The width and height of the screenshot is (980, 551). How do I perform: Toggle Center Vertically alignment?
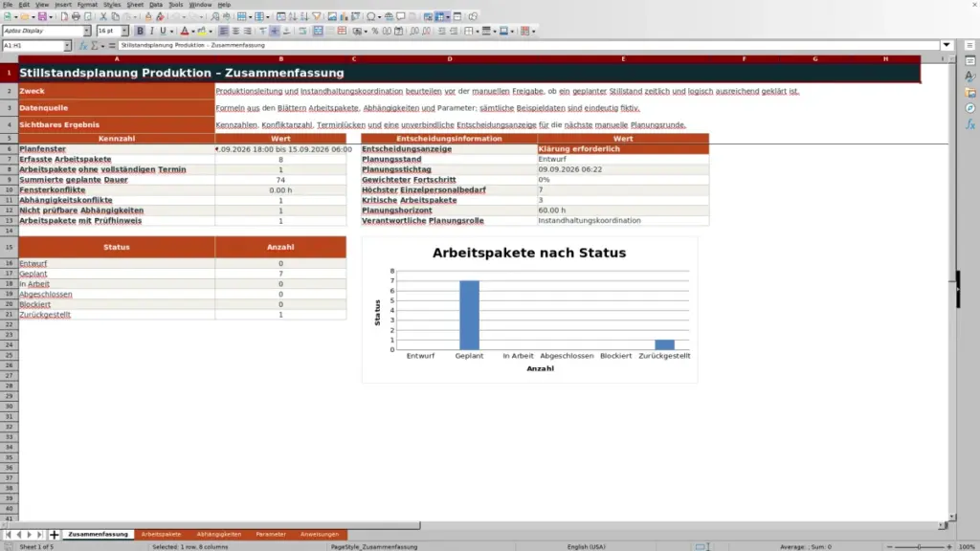275,31
